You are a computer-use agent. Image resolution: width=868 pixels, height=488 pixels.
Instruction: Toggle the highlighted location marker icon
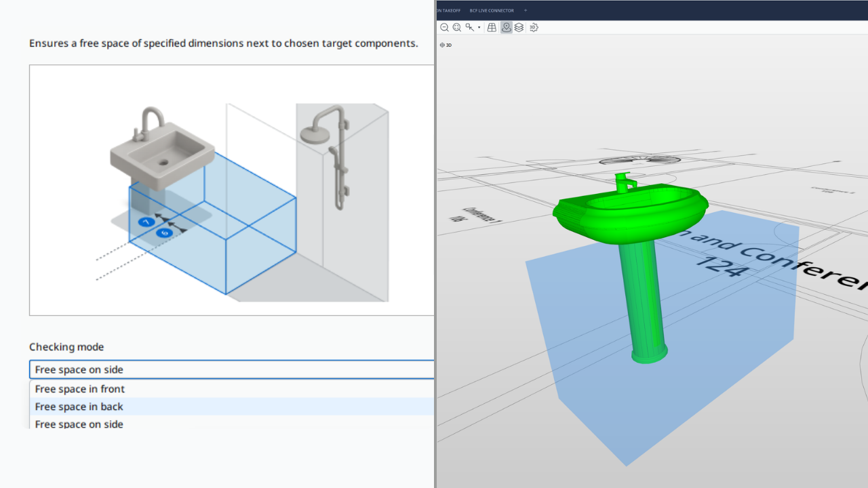point(507,28)
